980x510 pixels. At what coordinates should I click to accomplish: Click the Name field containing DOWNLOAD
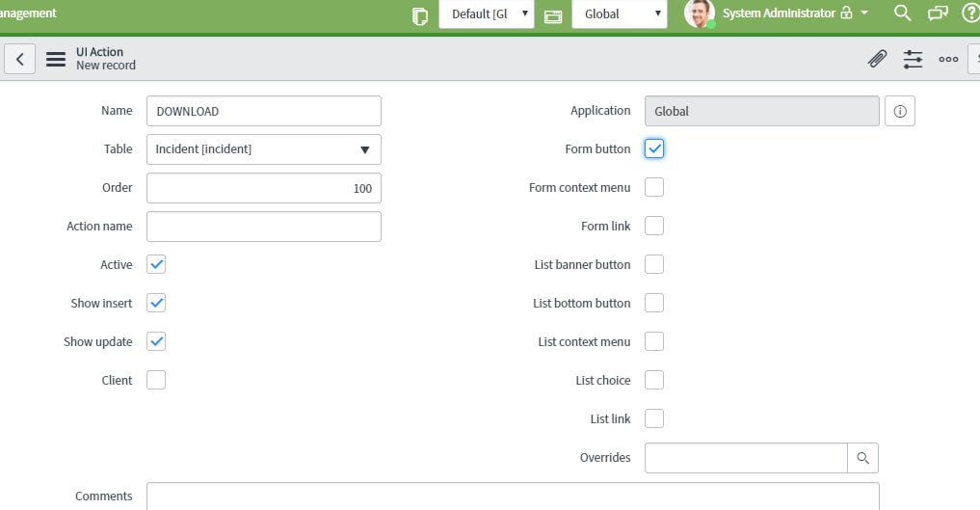264,111
